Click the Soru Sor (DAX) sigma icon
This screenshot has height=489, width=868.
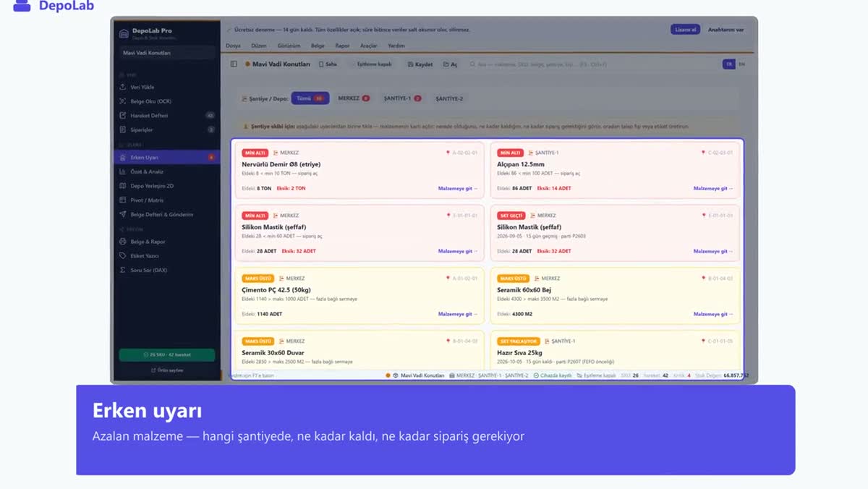123,270
